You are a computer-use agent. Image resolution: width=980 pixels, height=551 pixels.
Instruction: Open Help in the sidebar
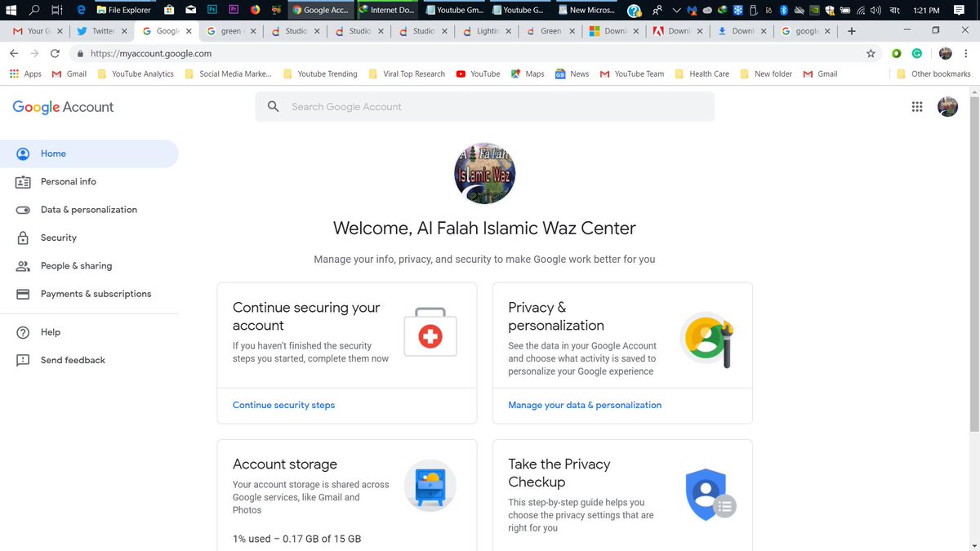click(x=89, y=332)
